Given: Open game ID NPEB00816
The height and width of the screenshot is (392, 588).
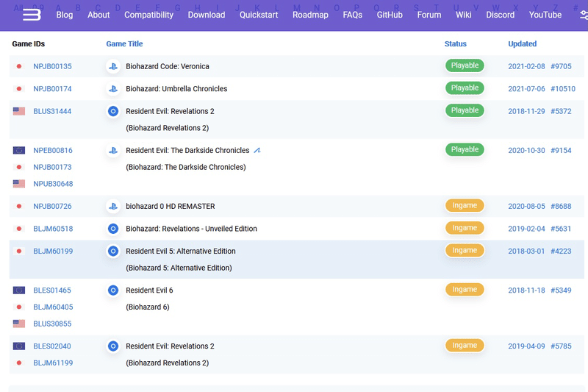Looking at the screenshot, I should point(53,151).
